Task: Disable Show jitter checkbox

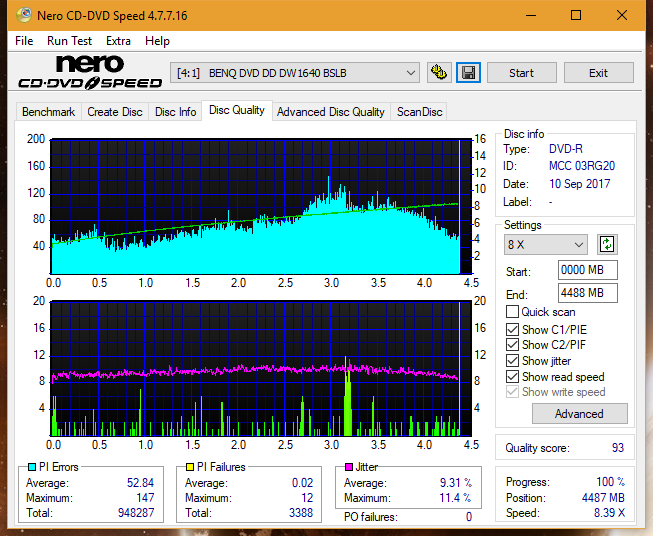Action: click(512, 361)
